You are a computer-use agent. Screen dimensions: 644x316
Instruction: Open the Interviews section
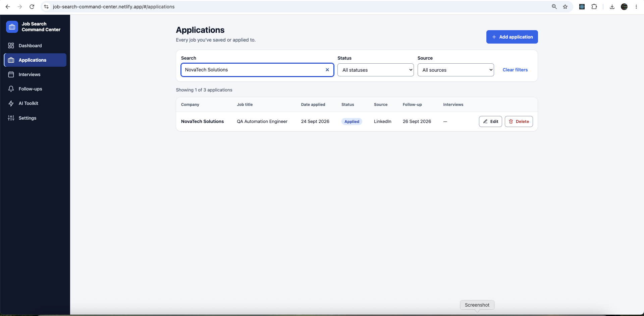(35, 74)
